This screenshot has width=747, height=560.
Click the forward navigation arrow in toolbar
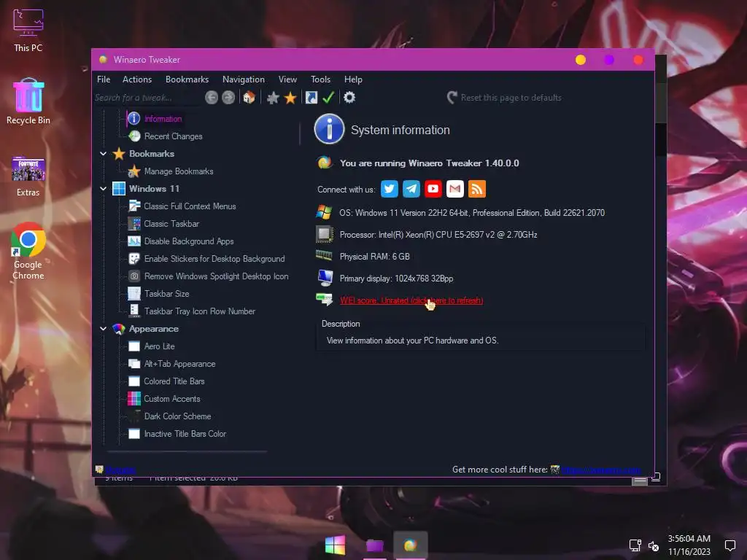[x=228, y=98]
